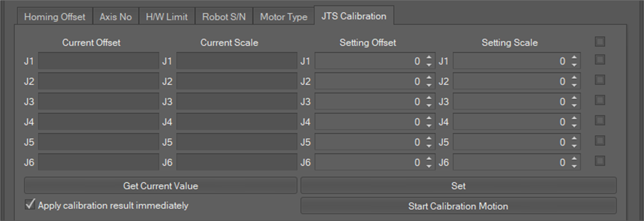Viewport: 644px width, 221px height.
Task: Decrease the J3 Setting Offset value
Action: point(429,105)
